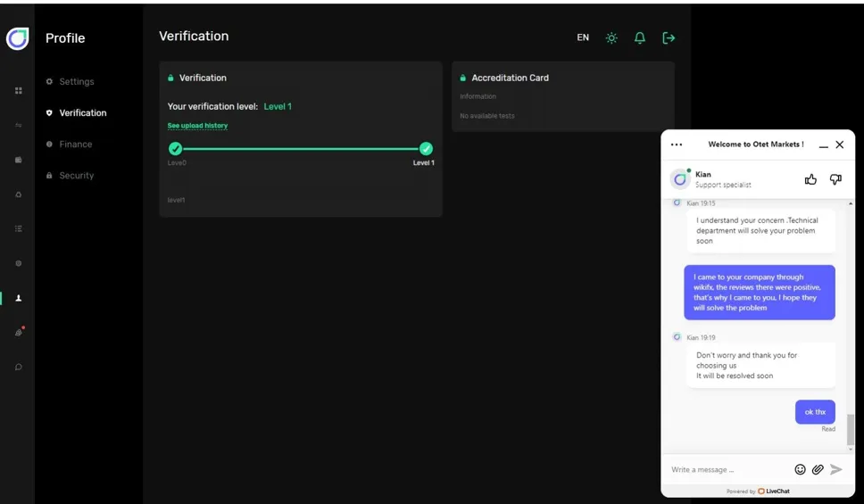Open the rocket icon with red dot
Image resolution: width=864 pixels, height=504 pixels.
[x=19, y=332]
